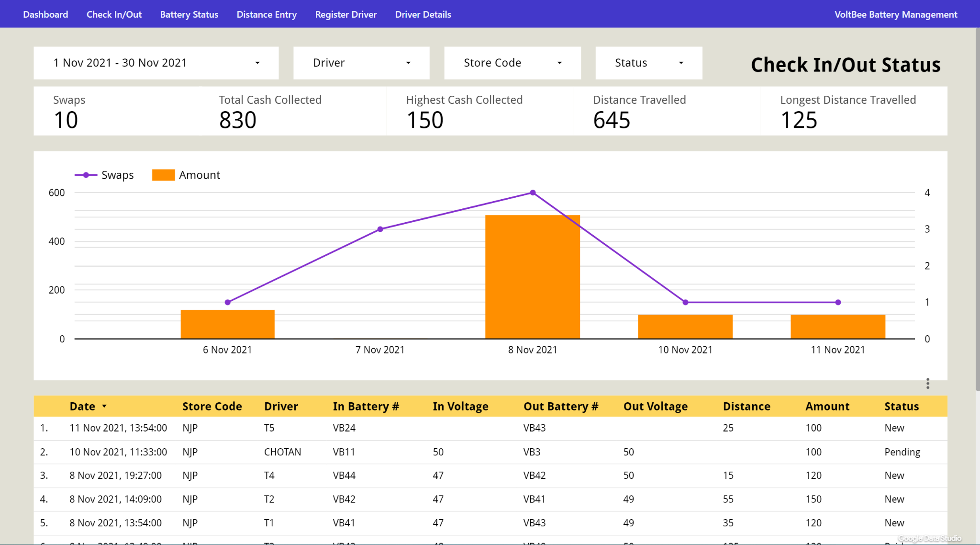Navigate to the Dashboard page
The image size is (980, 545).
coord(45,14)
